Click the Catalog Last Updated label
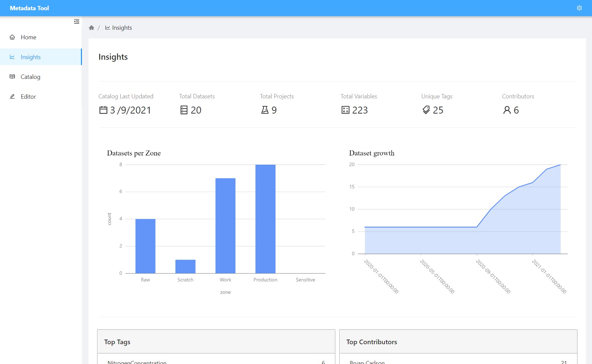 (x=126, y=96)
